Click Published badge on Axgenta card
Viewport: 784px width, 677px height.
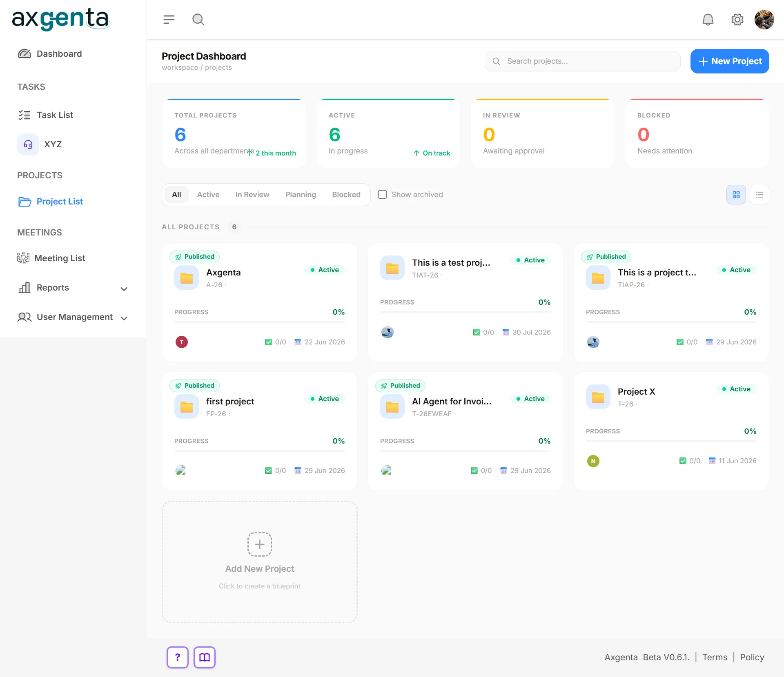click(195, 257)
